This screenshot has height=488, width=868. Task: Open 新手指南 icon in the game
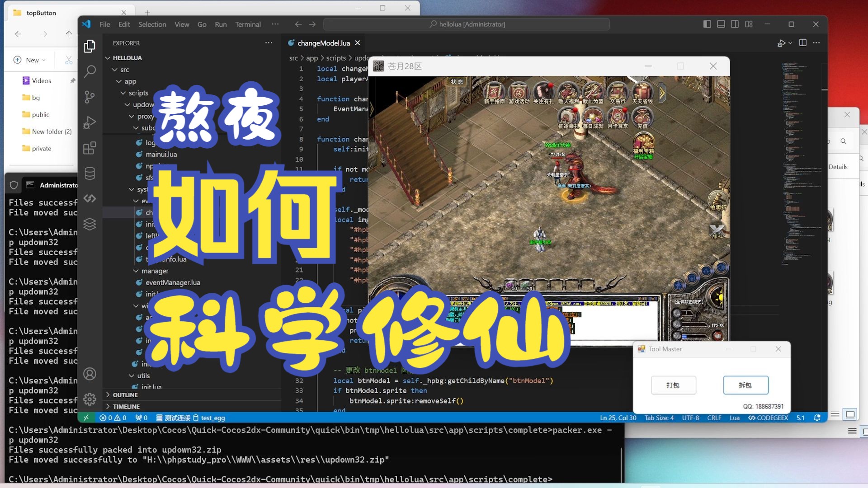pos(494,94)
